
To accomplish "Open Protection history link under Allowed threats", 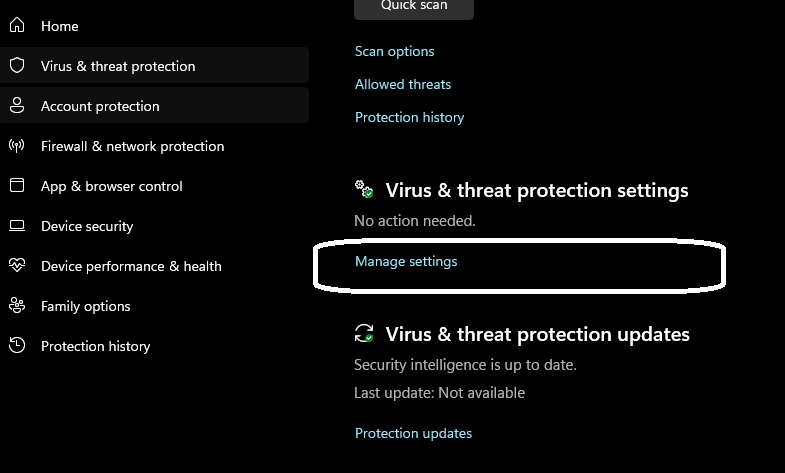I will (409, 117).
